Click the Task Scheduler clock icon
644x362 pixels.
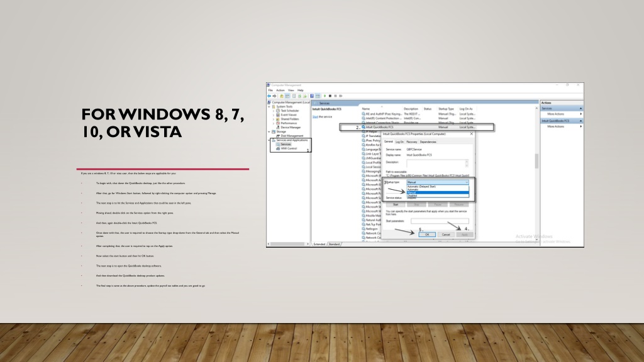click(x=278, y=111)
